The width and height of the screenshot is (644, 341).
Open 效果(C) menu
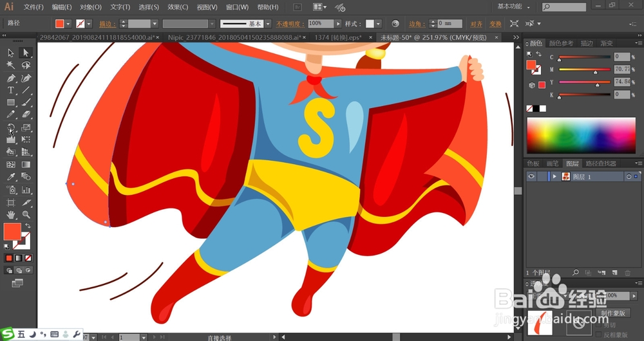point(178,7)
